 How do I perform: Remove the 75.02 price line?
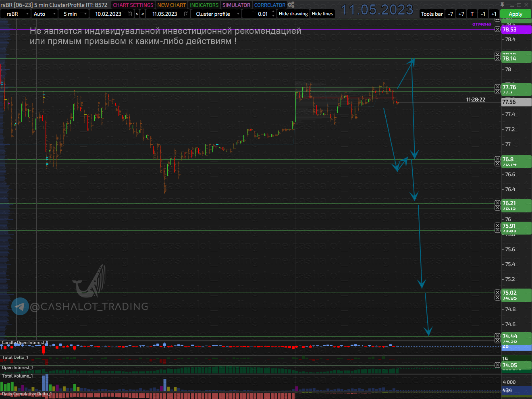[x=497, y=293]
